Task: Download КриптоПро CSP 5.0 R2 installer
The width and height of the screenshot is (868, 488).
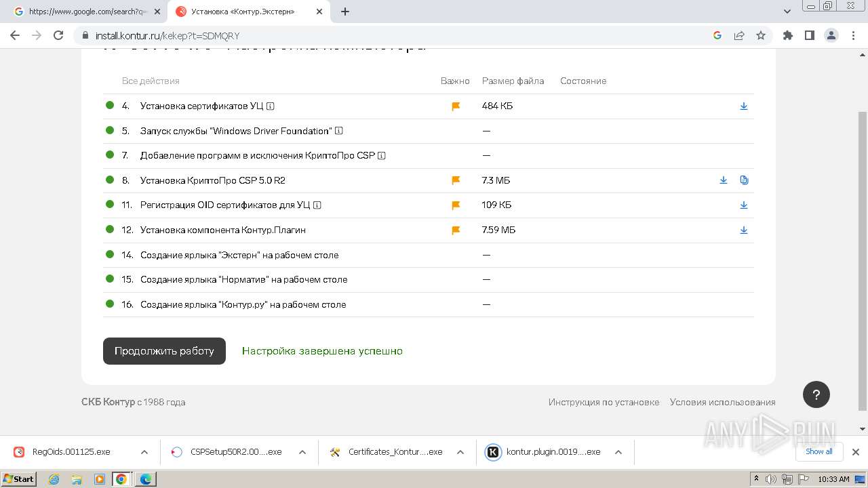Action: pos(724,180)
